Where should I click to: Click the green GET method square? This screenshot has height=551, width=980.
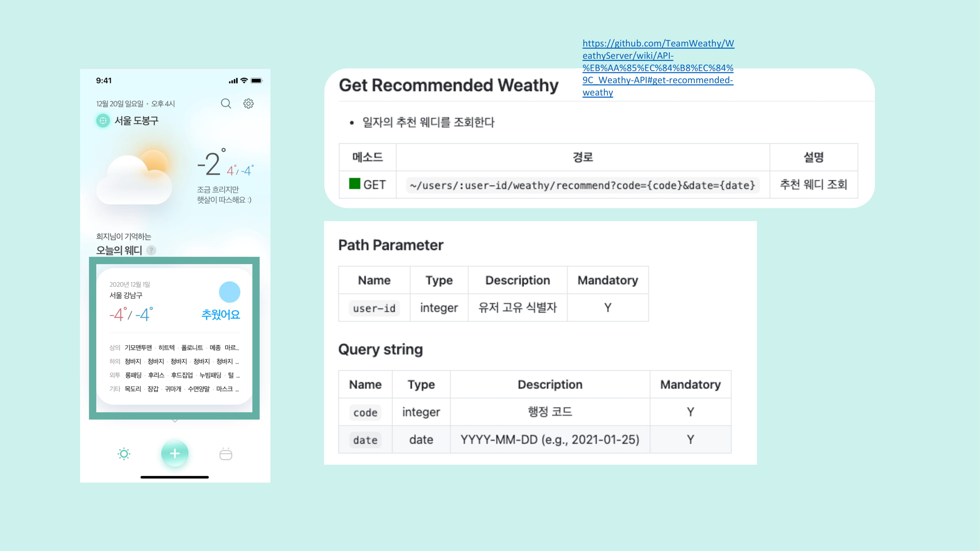[x=355, y=184]
